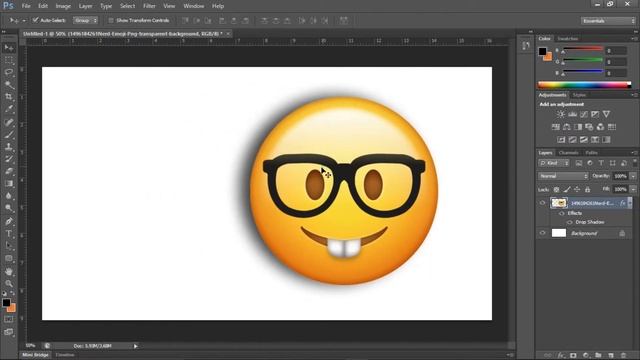640x360 pixels.
Task: Open the Filter menu
Action: (x=149, y=6)
